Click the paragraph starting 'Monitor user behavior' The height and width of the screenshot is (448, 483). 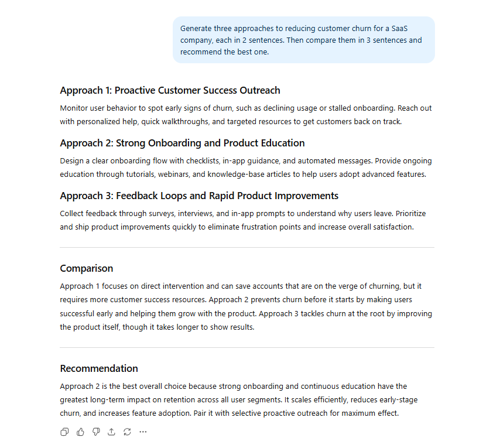tap(246, 115)
